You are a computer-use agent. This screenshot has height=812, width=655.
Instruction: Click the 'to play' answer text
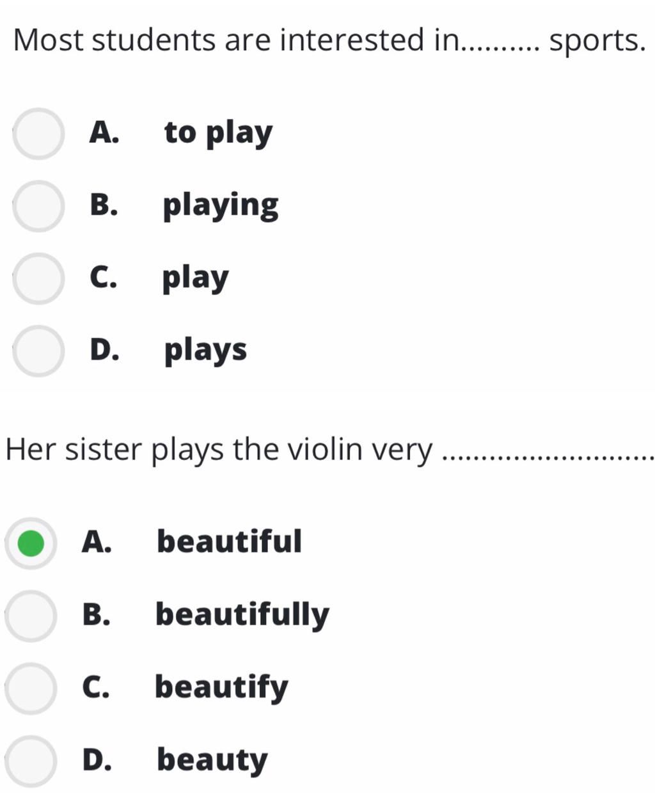(218, 133)
